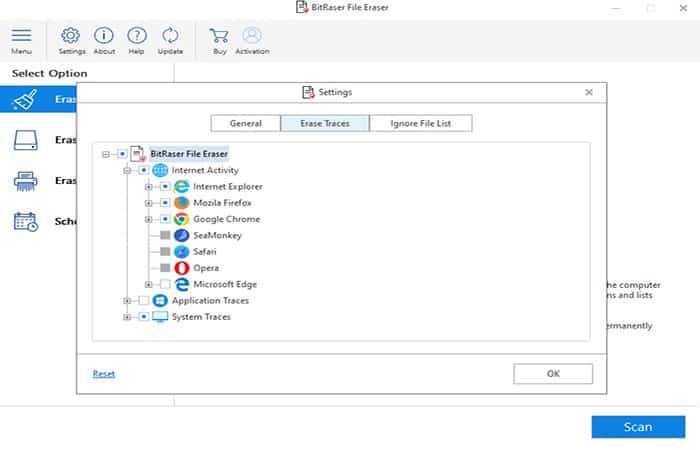Select the Google Chrome label
The width and height of the screenshot is (700, 450).
click(x=226, y=219)
